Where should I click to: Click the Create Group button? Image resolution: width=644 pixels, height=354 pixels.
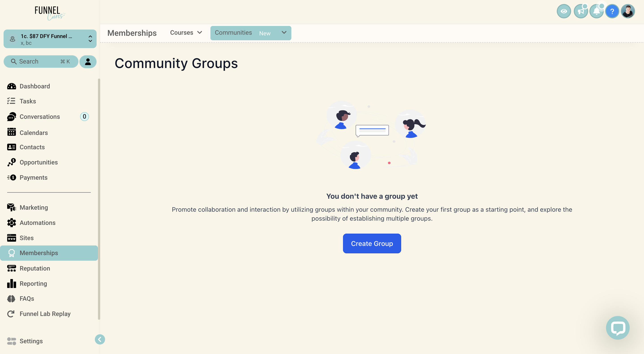pos(372,243)
